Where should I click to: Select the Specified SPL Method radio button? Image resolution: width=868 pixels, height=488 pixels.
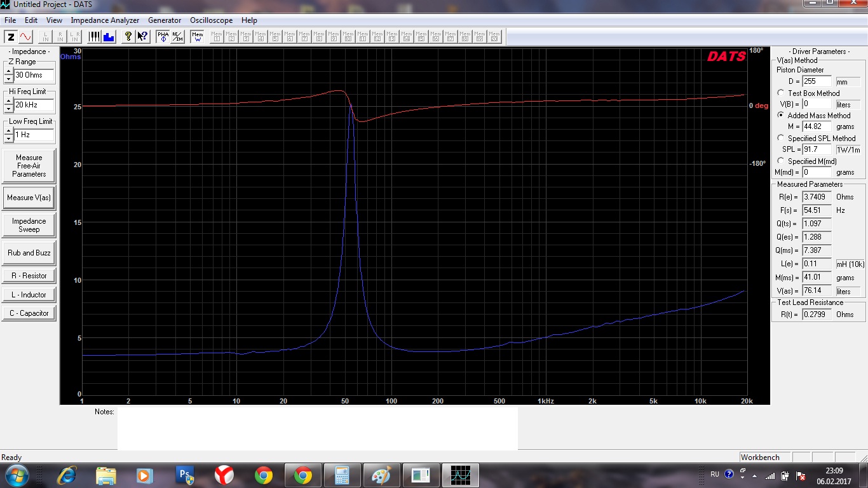780,138
